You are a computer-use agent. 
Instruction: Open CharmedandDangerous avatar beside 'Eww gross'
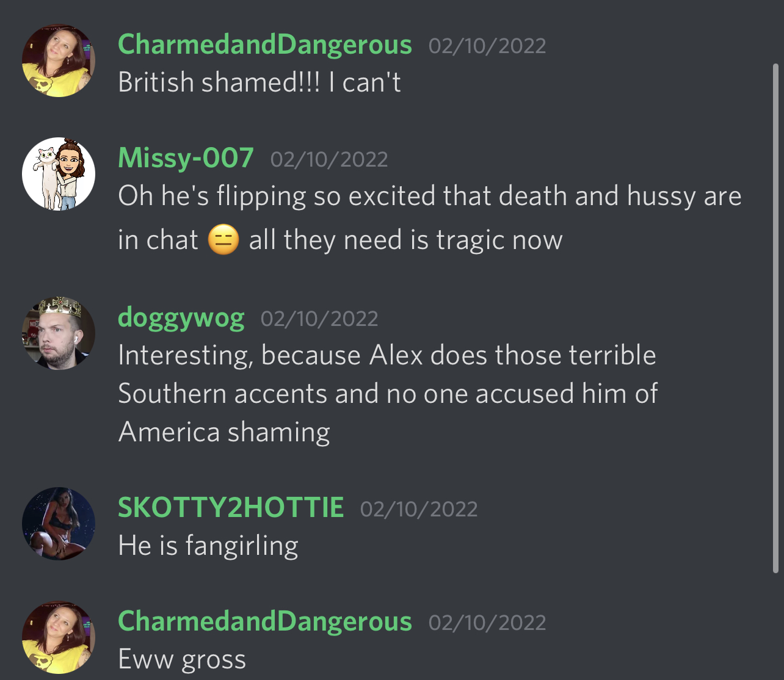tap(59, 637)
